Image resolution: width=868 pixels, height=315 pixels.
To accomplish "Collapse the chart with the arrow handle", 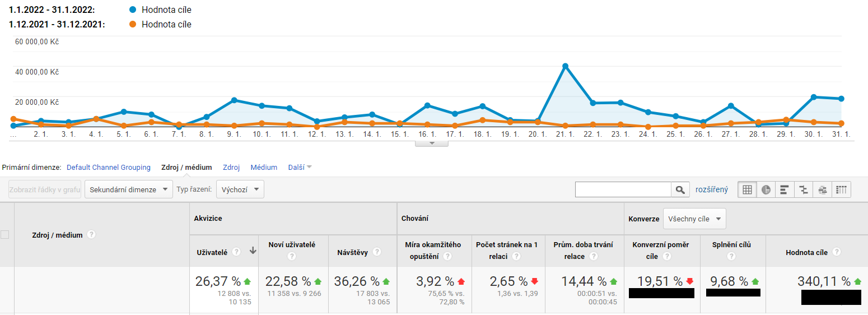I will (432, 143).
